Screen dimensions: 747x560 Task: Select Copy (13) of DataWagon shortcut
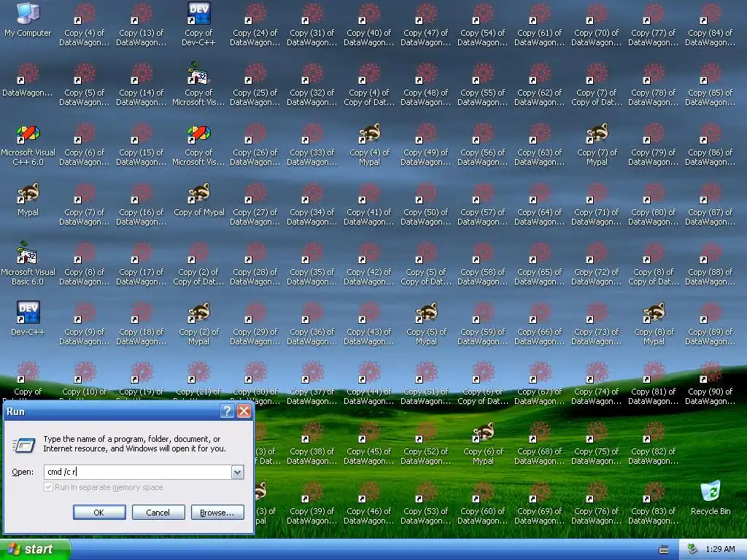141,25
